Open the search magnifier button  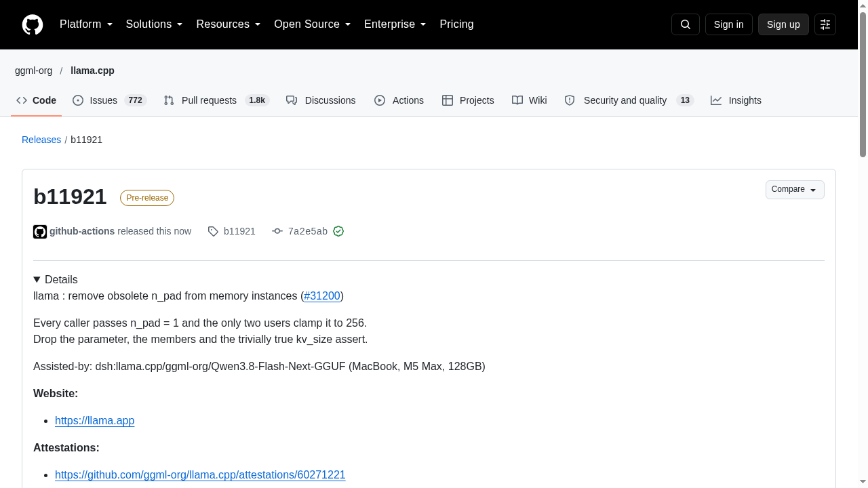point(686,24)
